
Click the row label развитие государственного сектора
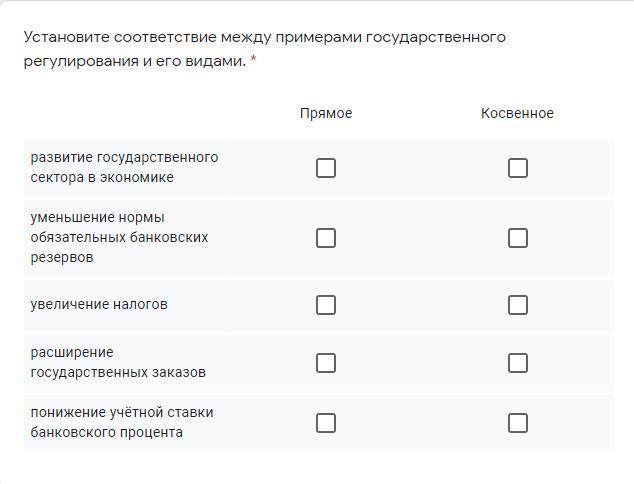(x=124, y=167)
